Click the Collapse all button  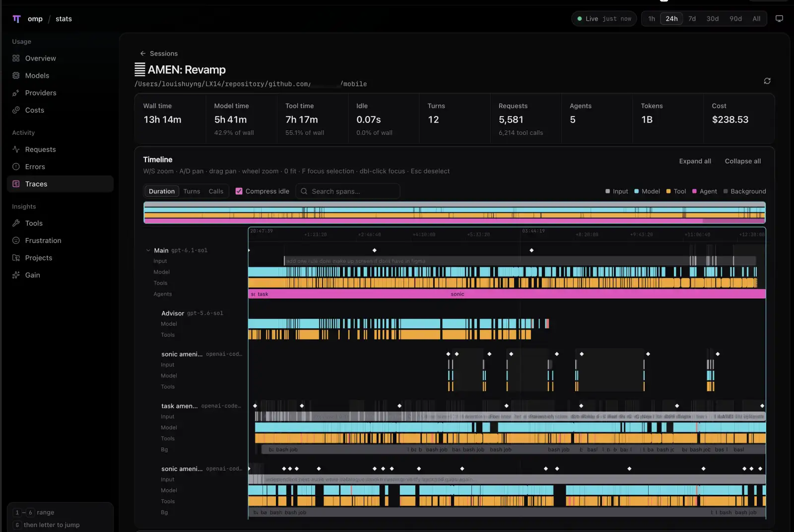pyautogui.click(x=743, y=161)
